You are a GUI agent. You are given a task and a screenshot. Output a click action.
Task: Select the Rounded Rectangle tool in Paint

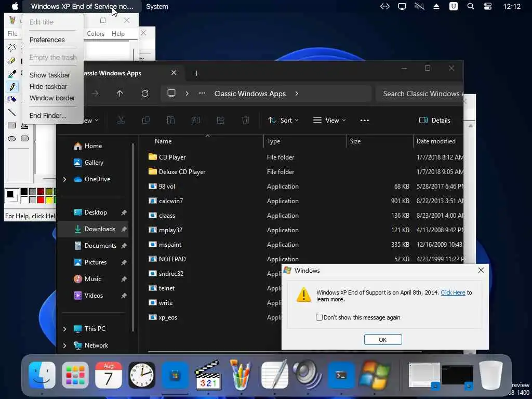25,138
